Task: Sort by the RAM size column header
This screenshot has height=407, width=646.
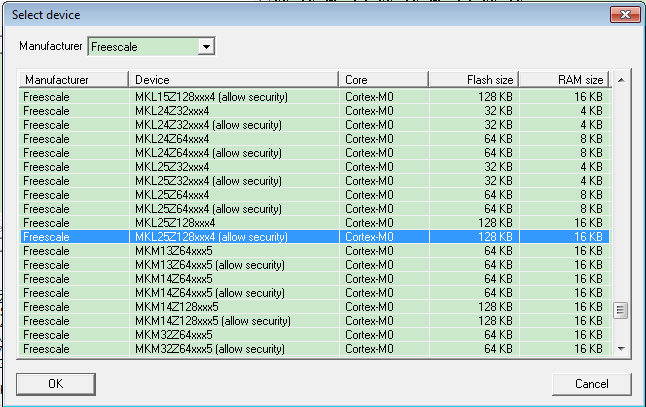Action: 564,80
